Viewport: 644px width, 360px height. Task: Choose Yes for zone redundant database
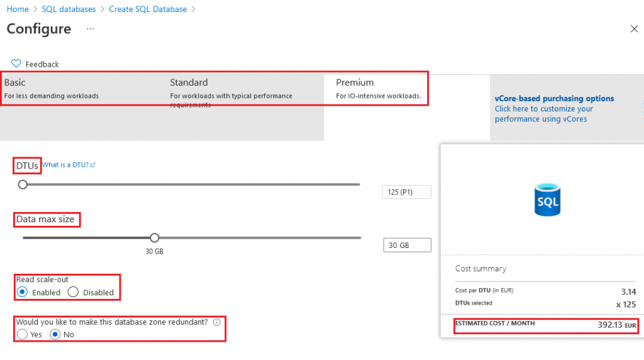coord(23,334)
